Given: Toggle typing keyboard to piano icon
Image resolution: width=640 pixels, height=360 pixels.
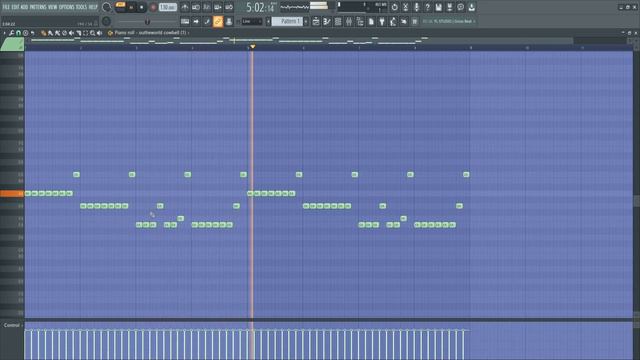Looking at the screenshot, I should pyautogui.click(x=185, y=21).
